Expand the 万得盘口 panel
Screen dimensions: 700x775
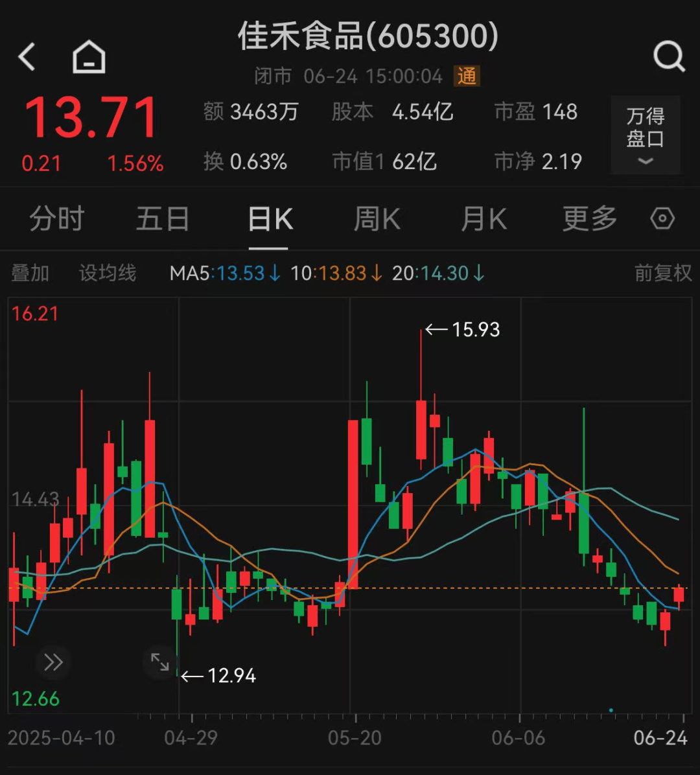coord(646,135)
